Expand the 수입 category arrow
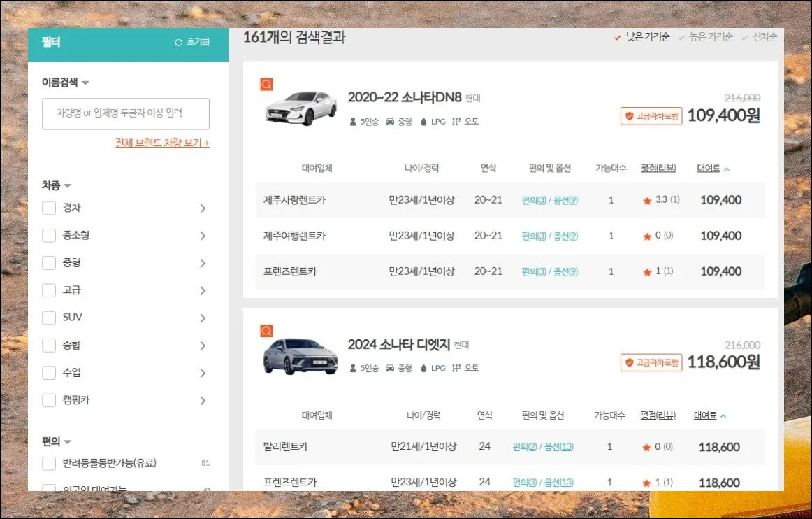 pyautogui.click(x=203, y=373)
